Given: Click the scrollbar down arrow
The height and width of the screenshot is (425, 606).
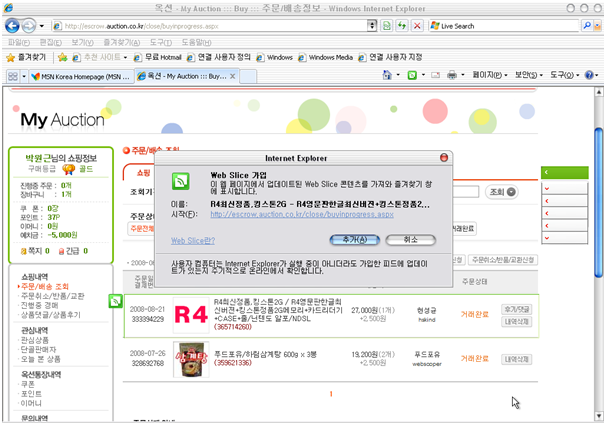Looking at the screenshot, I should [x=599, y=416].
